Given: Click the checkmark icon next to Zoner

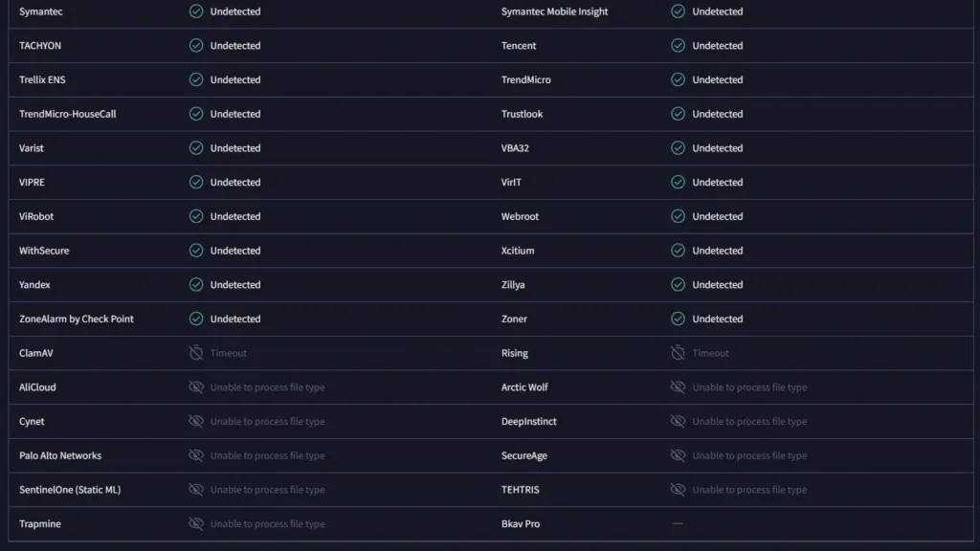Looking at the screenshot, I should (678, 319).
